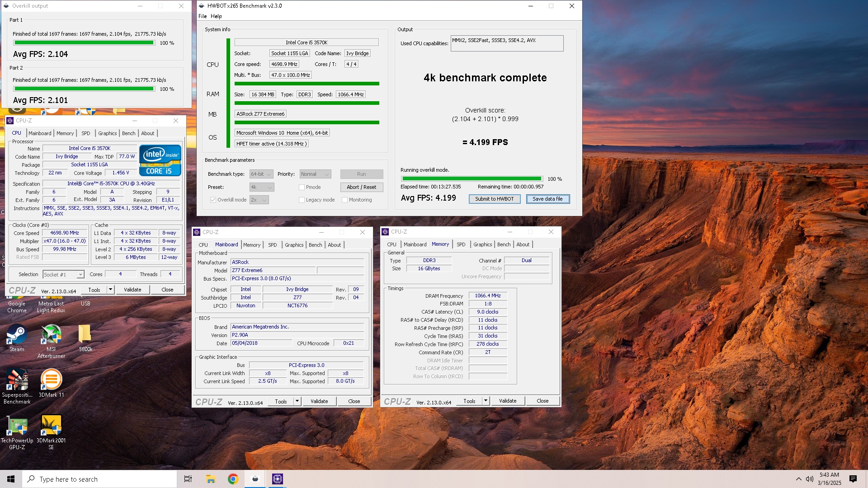Switch to HWBOT x265 taskbar icon
868x488 pixels.
pos(255,479)
